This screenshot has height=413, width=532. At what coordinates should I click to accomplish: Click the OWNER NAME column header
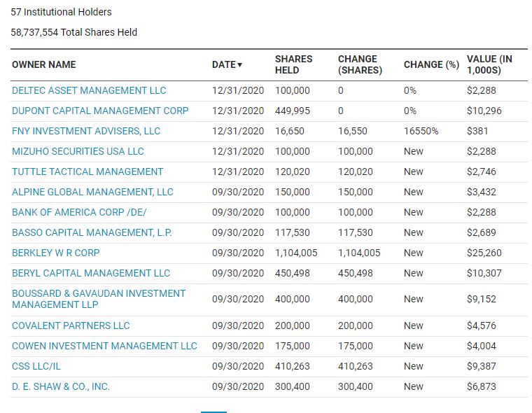tap(44, 64)
